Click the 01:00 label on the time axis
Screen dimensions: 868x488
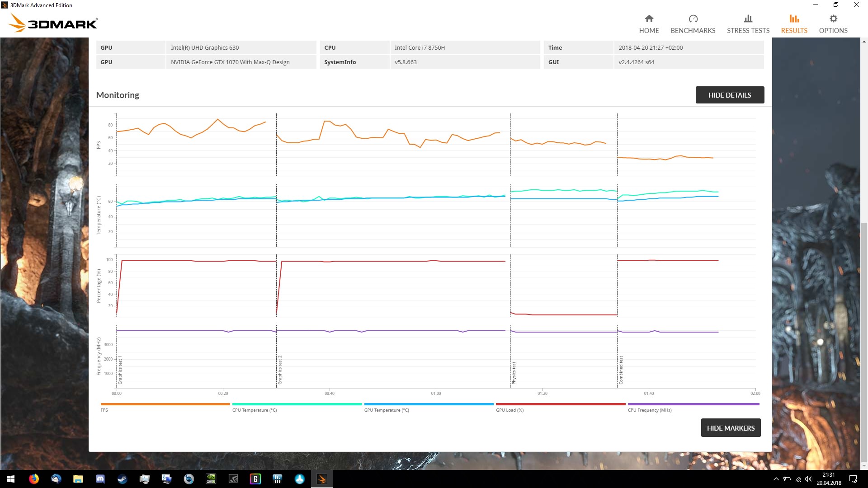point(435,393)
